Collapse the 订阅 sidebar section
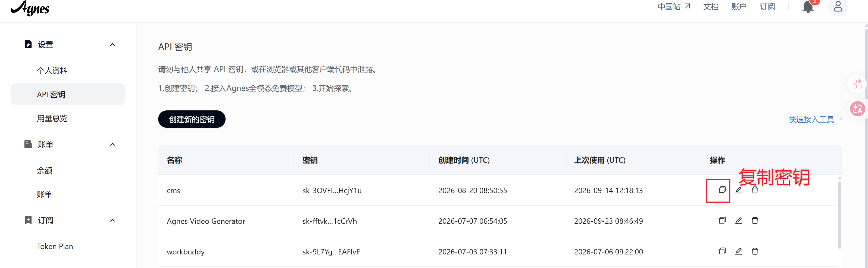This screenshot has height=268, width=868. point(113,220)
